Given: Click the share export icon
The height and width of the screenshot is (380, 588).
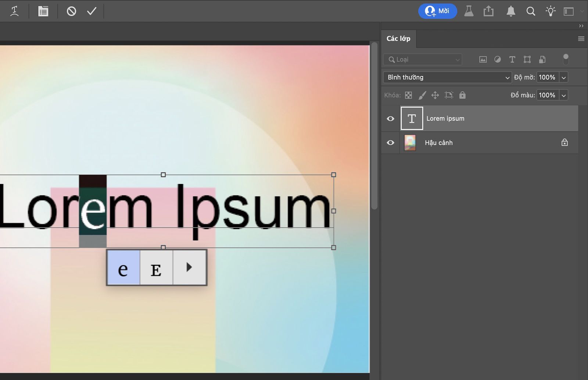Looking at the screenshot, I should [x=488, y=11].
